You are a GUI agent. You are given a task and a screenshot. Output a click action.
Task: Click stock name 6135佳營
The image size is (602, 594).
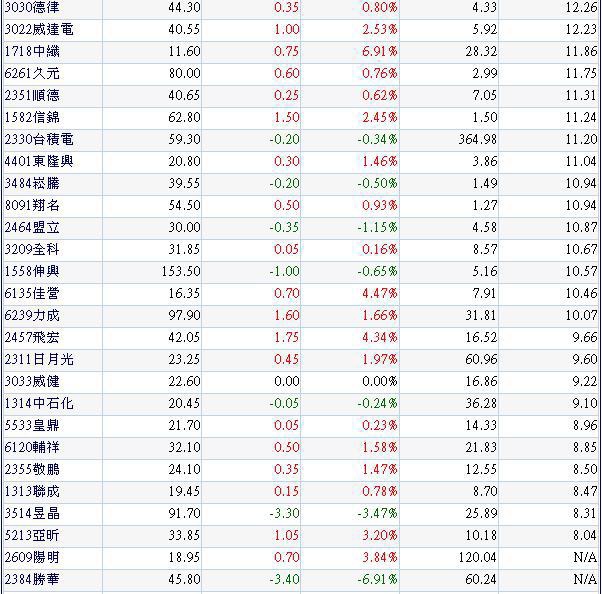tap(32, 293)
